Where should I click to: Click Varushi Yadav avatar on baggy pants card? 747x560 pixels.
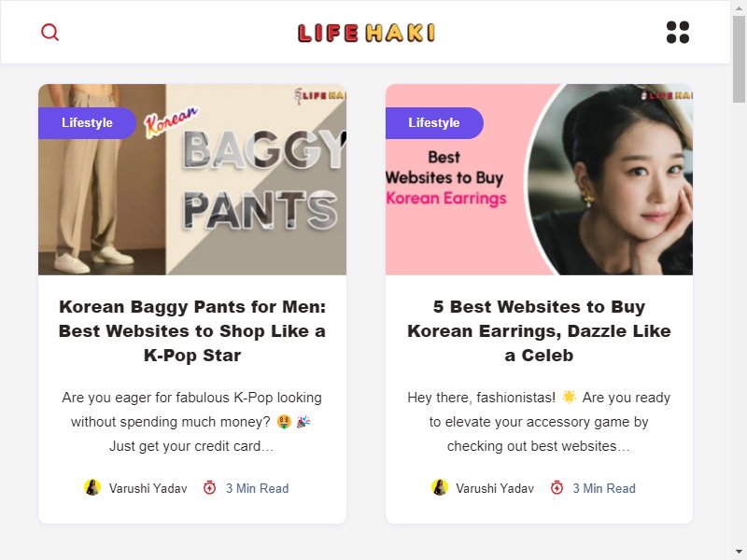[92, 487]
